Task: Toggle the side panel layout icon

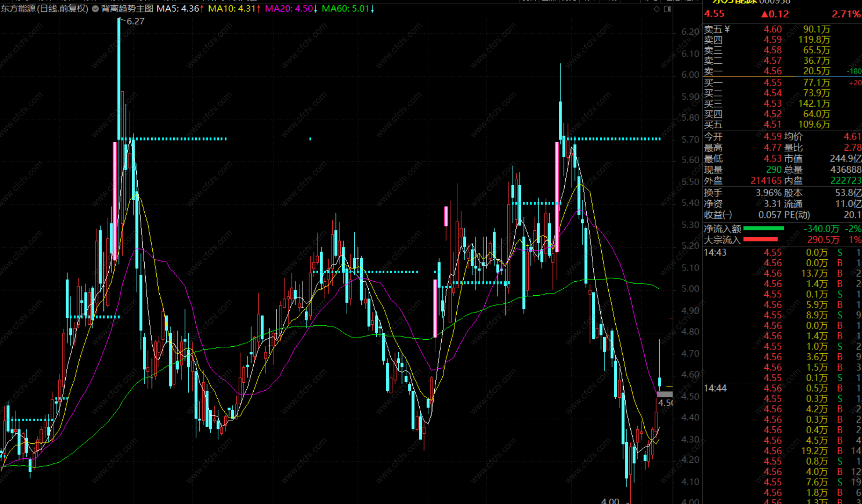Action: coord(667,9)
